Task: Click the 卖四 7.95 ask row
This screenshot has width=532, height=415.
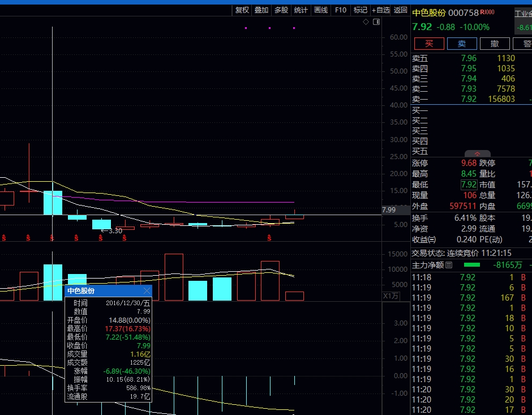Action: point(471,69)
